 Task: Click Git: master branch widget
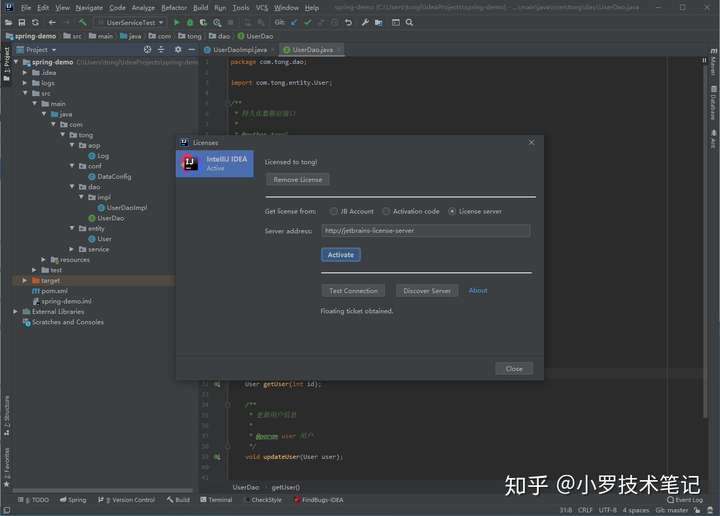pyautogui.click(x=671, y=510)
